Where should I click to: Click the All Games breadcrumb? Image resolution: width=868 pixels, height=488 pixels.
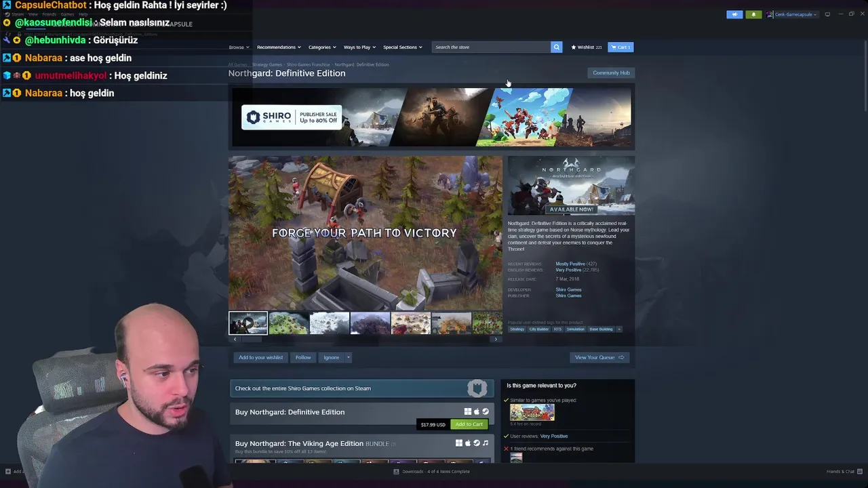pyautogui.click(x=237, y=64)
